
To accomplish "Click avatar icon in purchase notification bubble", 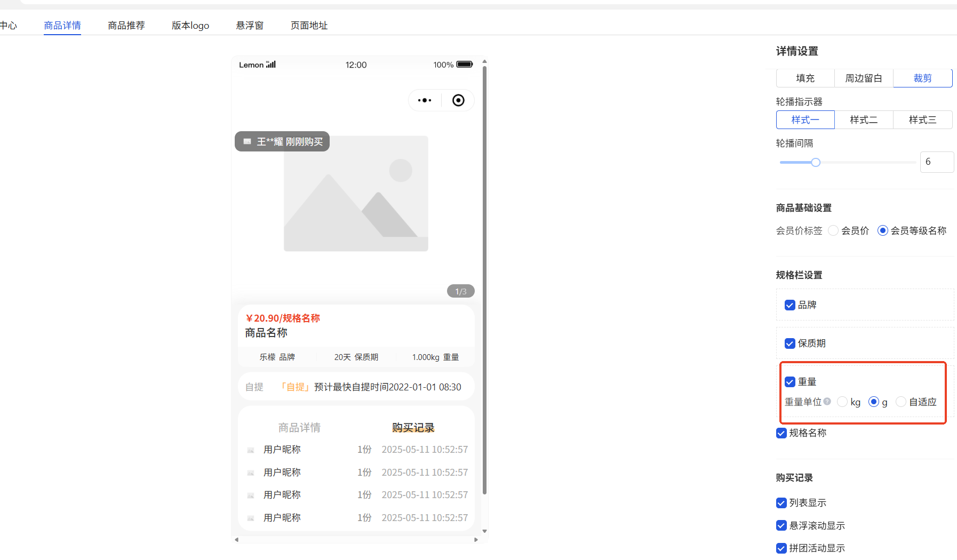I will click(247, 141).
